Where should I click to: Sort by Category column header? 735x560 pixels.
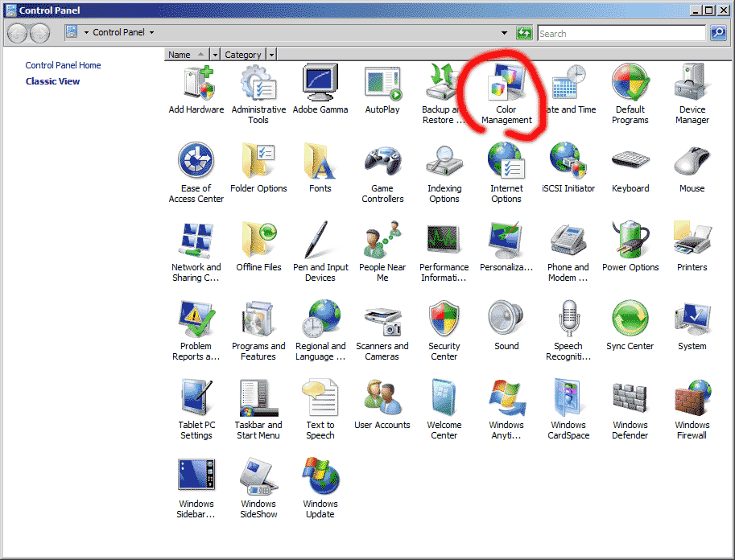coord(243,55)
